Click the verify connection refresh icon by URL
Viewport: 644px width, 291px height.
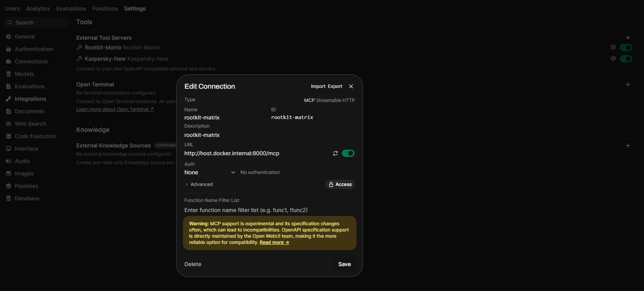tap(335, 153)
